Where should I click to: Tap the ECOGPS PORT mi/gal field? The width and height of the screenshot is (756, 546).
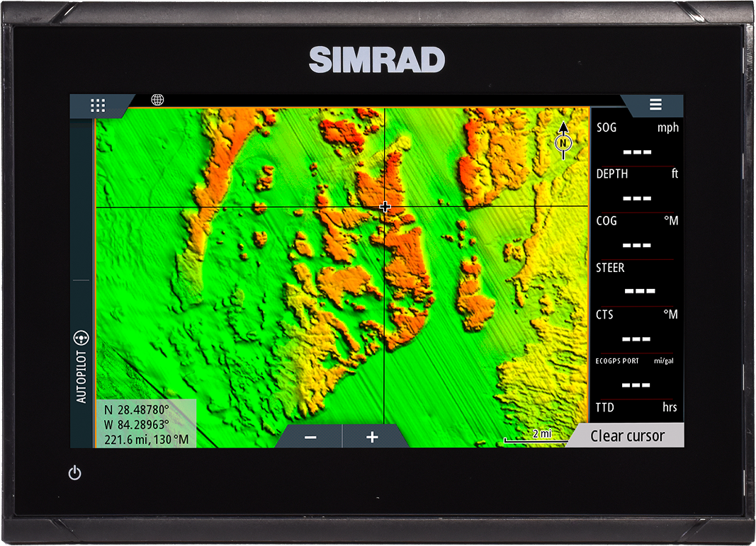(637, 374)
